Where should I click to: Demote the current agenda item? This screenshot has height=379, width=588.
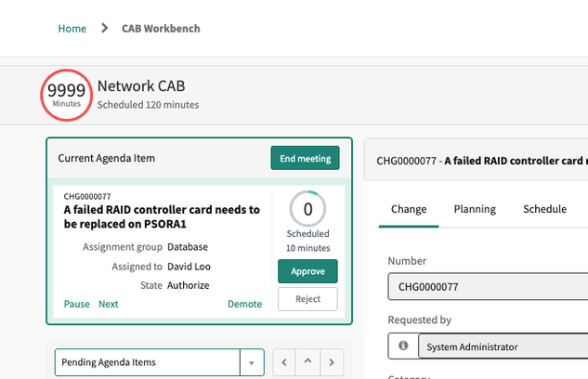tap(244, 304)
